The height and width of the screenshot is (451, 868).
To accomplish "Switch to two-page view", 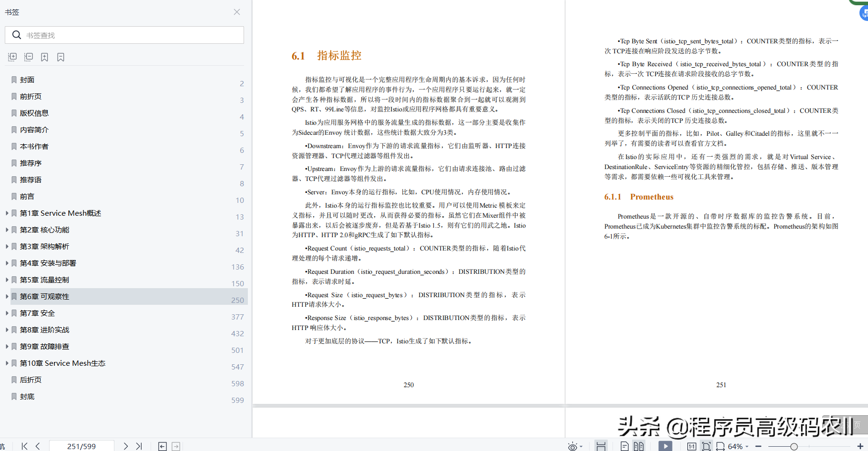I will (639, 446).
